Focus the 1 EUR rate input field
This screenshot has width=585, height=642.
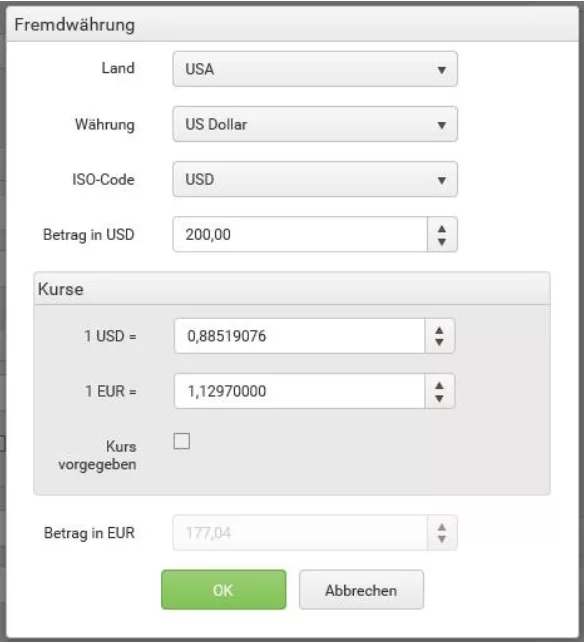[299, 391]
